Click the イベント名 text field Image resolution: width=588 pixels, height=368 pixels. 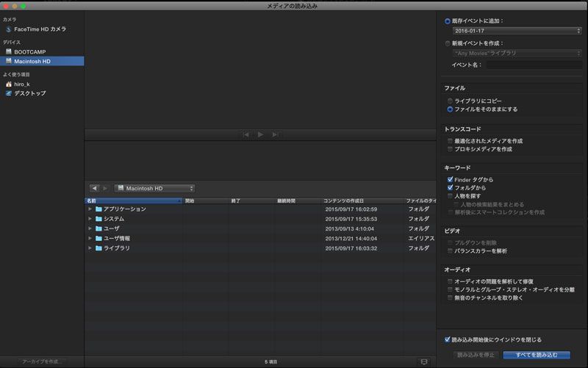coord(534,65)
